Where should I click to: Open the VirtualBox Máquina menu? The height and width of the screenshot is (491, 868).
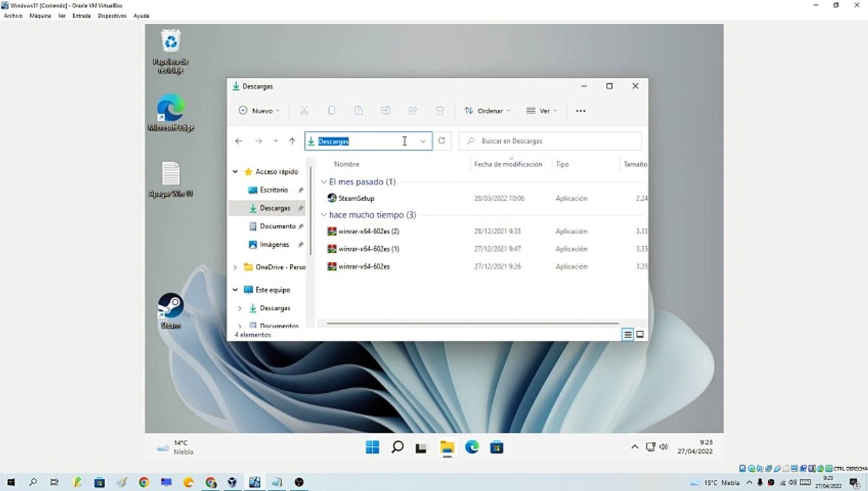pos(40,15)
